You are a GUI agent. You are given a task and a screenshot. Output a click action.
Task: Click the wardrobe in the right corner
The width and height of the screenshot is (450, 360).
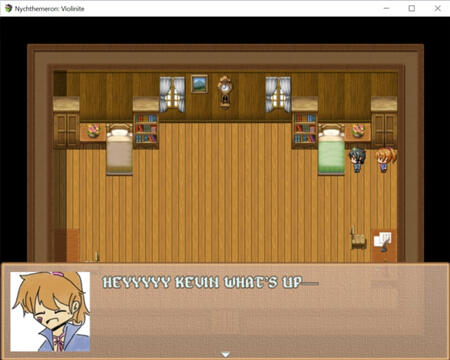[x=384, y=123]
